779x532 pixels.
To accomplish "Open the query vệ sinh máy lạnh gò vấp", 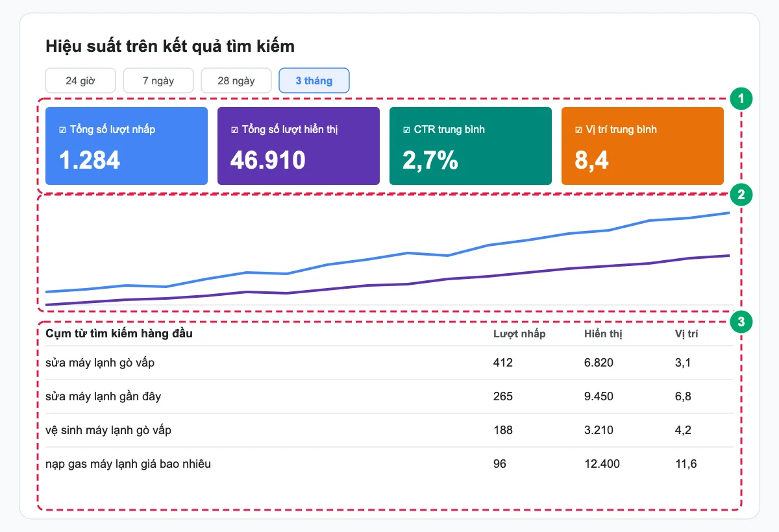I will point(108,430).
